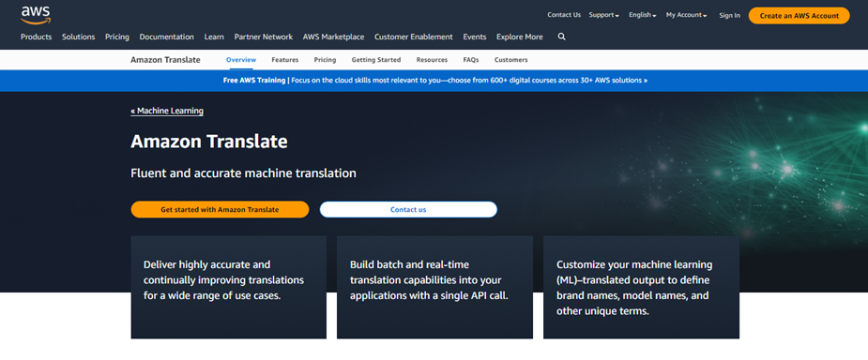This screenshot has height=360, width=868.
Task: Open the Solutions menu
Action: (x=79, y=37)
